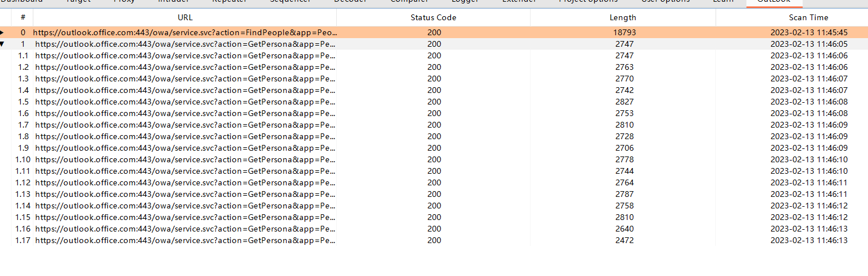
Task: Select the length value 2758
Action: click(x=624, y=206)
